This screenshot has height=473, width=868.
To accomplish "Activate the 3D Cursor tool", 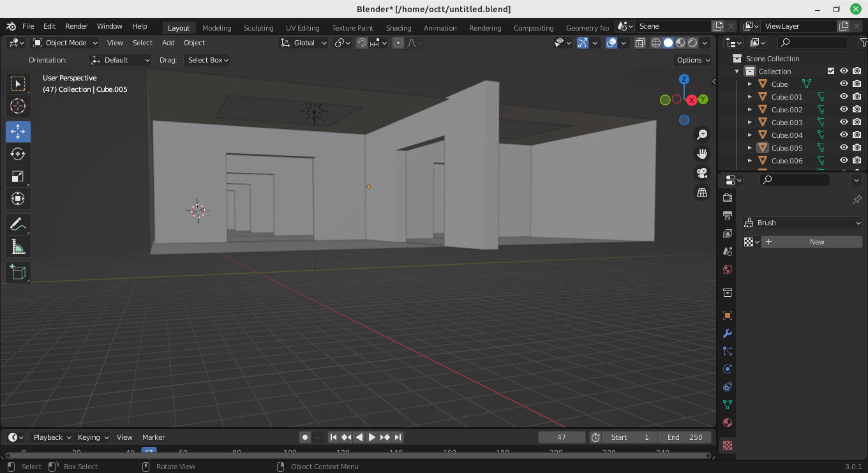I will 18,106.
